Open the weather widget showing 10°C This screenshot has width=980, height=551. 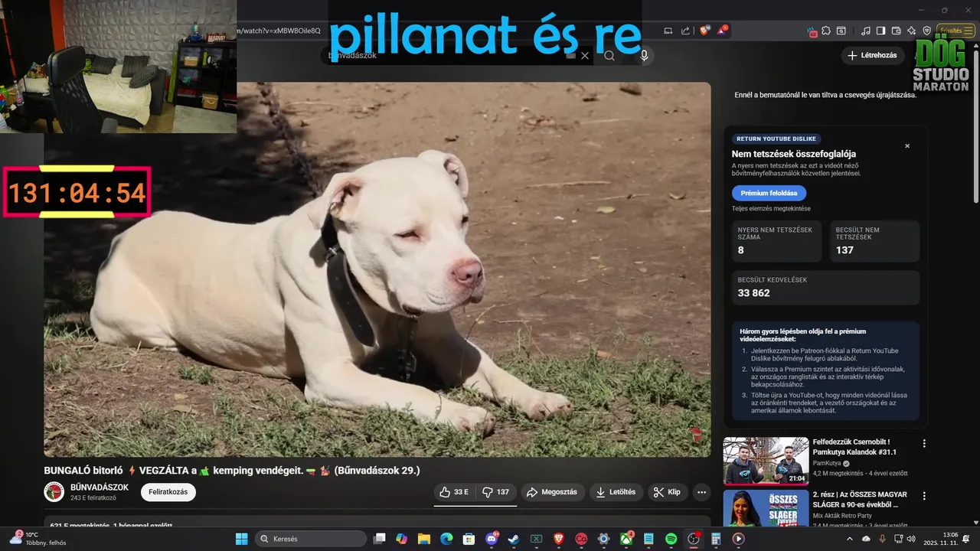click(37, 539)
